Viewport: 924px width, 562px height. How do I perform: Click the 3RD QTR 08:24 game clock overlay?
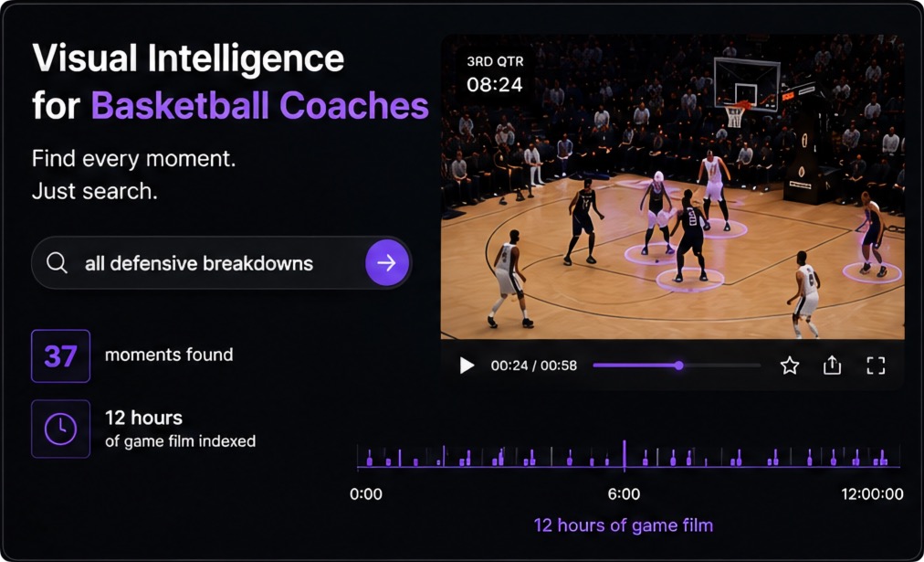[x=495, y=75]
